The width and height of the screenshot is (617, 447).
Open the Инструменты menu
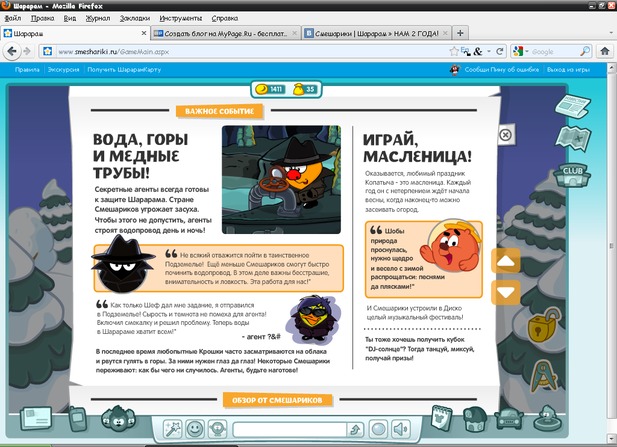coord(181,18)
